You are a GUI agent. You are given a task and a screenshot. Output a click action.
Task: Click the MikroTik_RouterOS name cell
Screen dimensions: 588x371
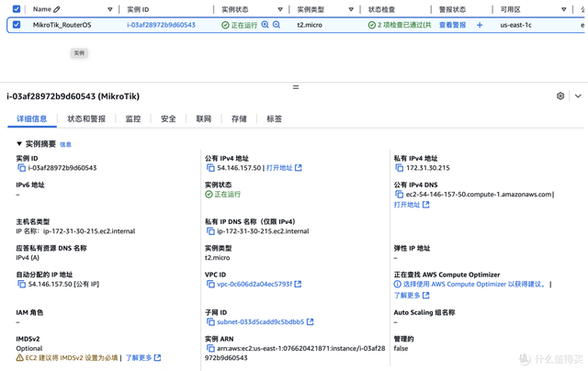(x=62, y=25)
